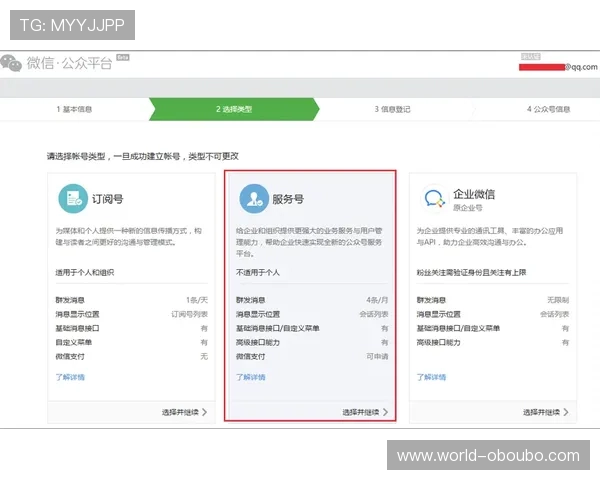This screenshot has width=600, height=480.
Task: Click 群发消息 label in 服务号 card
Action: [x=251, y=300]
